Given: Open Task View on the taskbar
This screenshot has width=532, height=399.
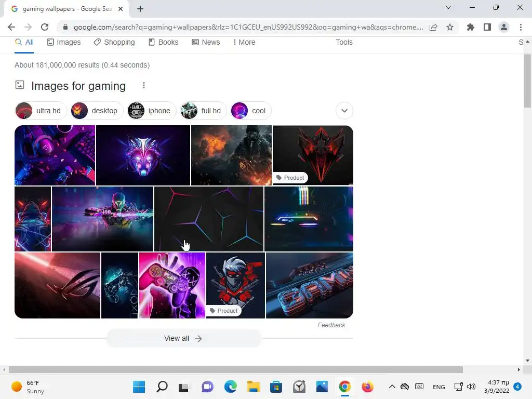Looking at the screenshot, I should pyautogui.click(x=183, y=387).
